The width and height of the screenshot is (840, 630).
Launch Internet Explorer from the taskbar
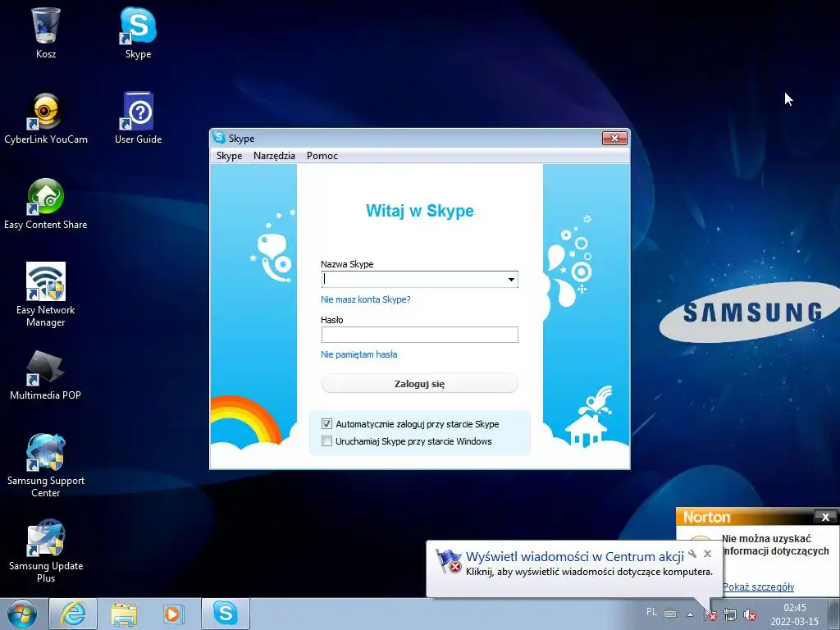[x=73, y=614]
